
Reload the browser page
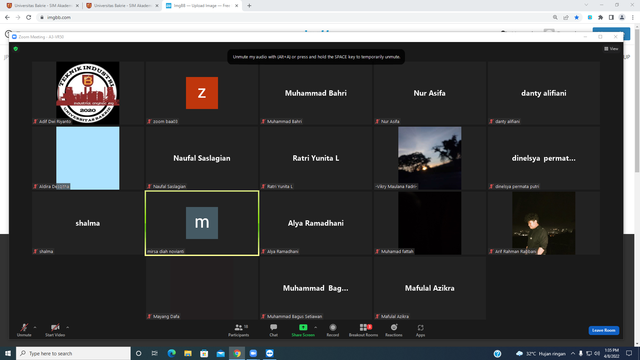coord(29,18)
